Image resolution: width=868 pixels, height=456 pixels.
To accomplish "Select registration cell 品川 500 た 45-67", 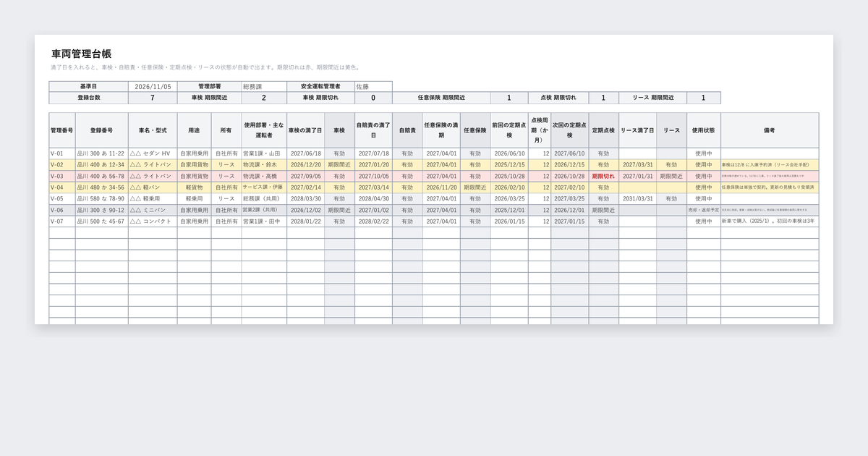I will [x=102, y=221].
